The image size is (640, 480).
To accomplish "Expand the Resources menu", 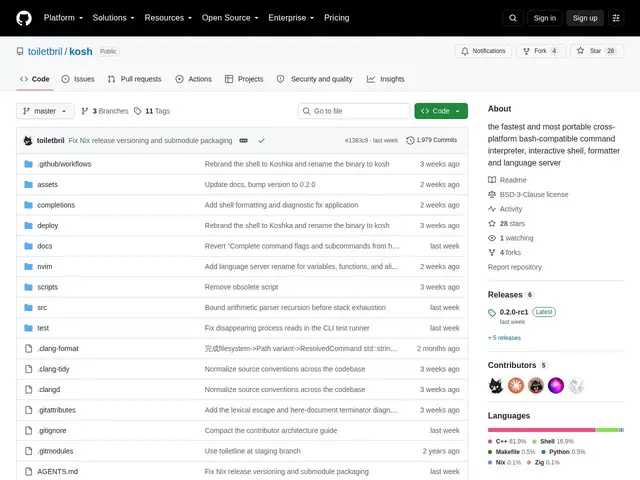I will pos(168,18).
